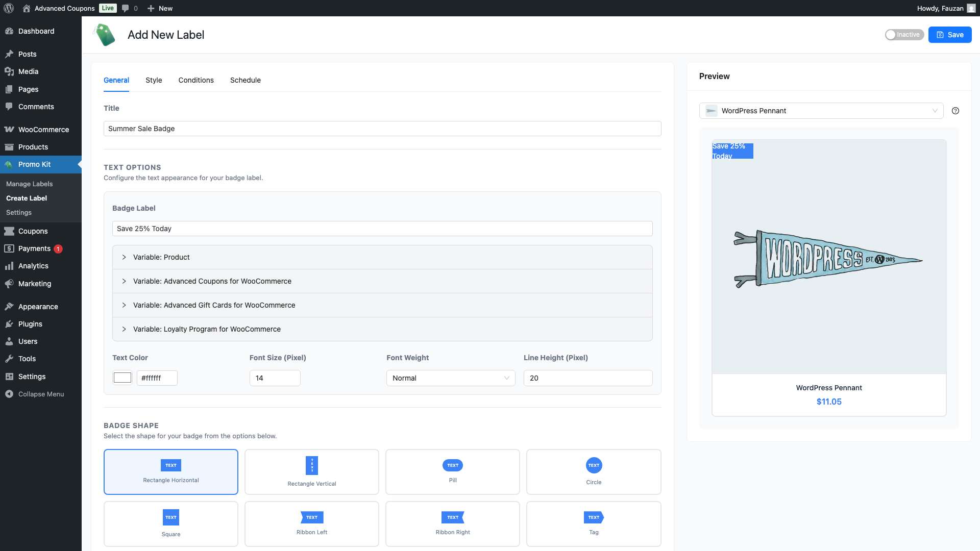The height and width of the screenshot is (551, 980).
Task: Switch to the Conditions tab
Action: pos(196,80)
